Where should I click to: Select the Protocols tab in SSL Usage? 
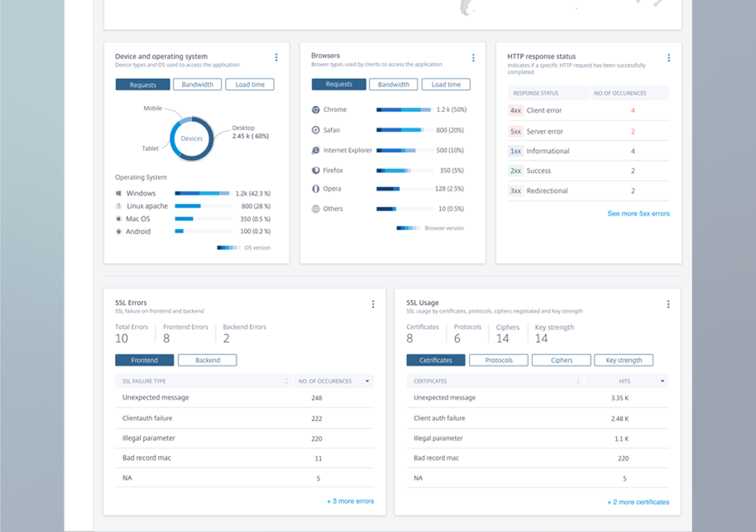(498, 360)
